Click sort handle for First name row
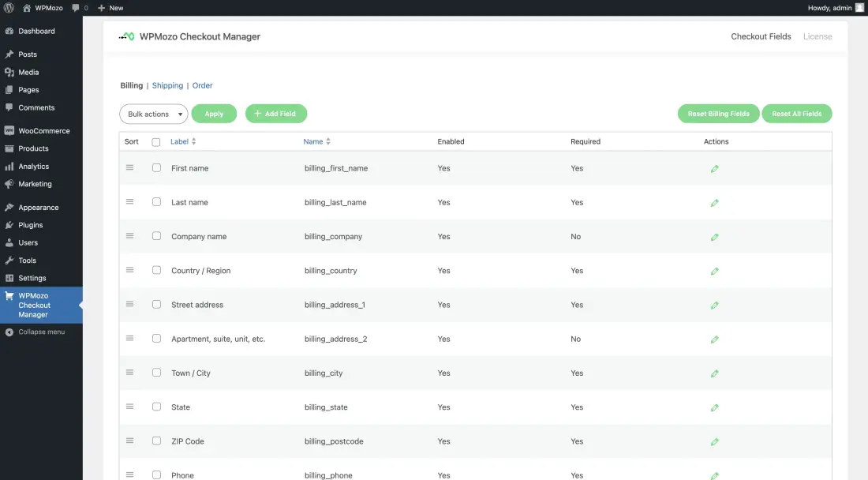The image size is (868, 480). pyautogui.click(x=129, y=167)
